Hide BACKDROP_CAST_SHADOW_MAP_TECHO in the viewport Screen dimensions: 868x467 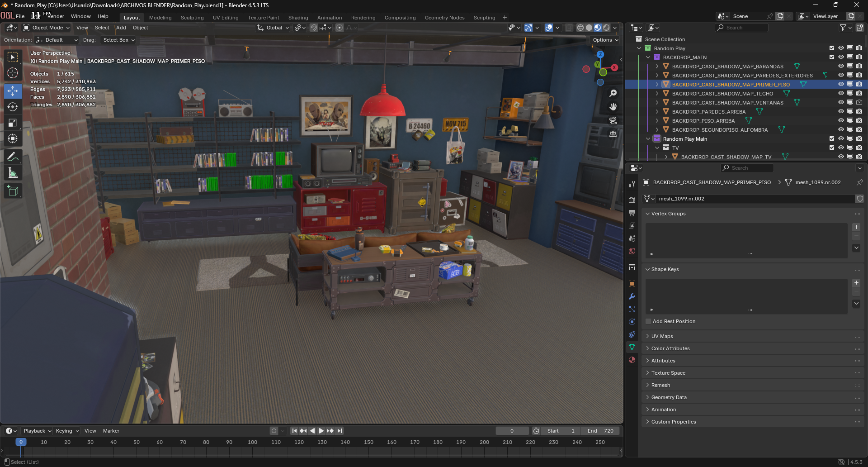pyautogui.click(x=841, y=93)
